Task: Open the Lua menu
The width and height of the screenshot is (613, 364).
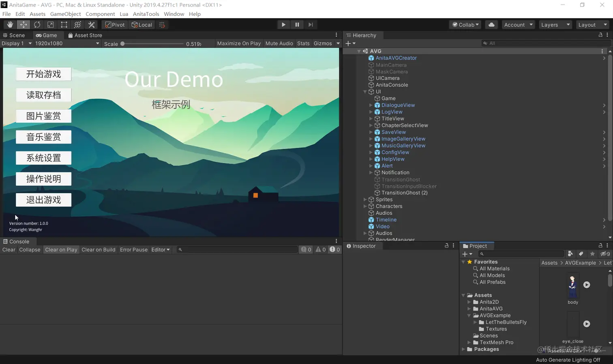Action: (x=124, y=14)
